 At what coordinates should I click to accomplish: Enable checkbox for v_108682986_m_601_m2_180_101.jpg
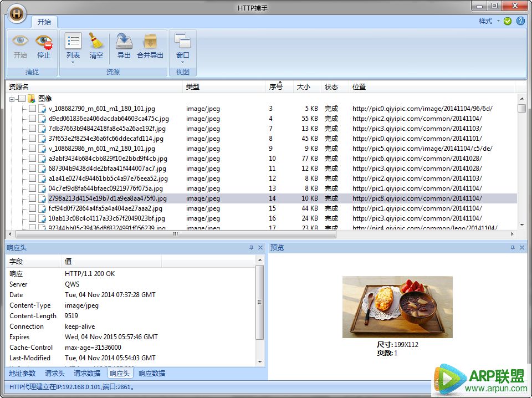(x=32, y=149)
